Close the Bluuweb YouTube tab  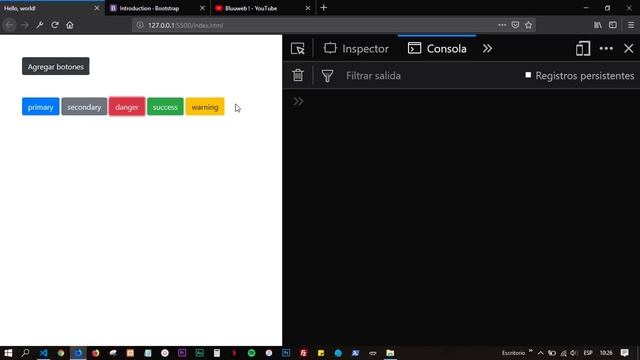pos(308,8)
